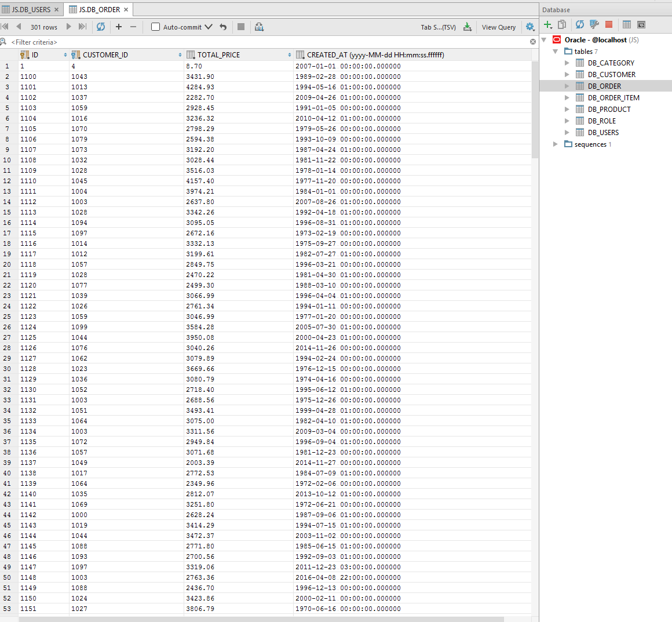Select ID cell 1120
The width and height of the screenshot is (672, 622).
[x=43, y=285]
